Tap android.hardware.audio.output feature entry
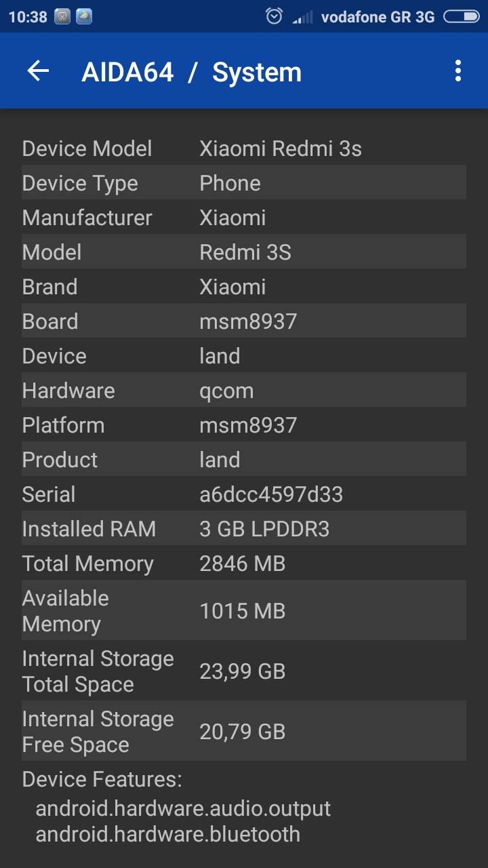The width and height of the screenshot is (488, 868). (x=183, y=808)
